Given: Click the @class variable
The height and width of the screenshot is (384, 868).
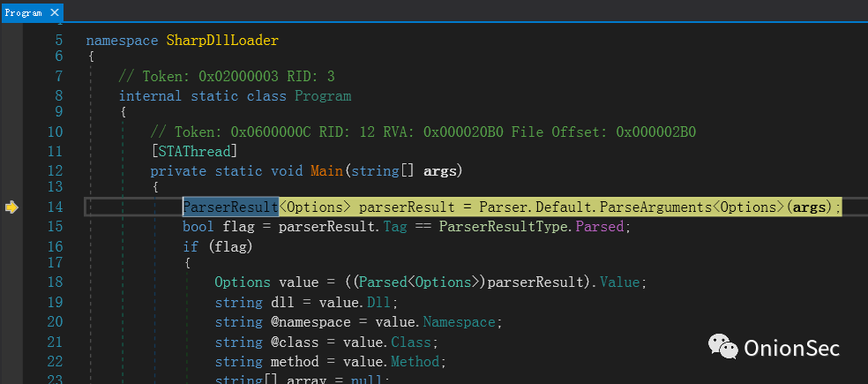Looking at the screenshot, I should click(x=295, y=342).
